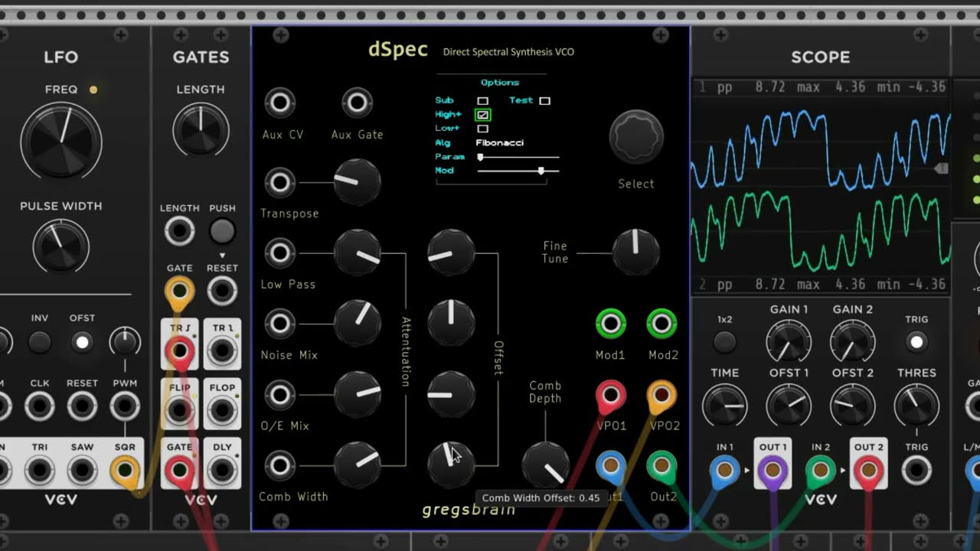
Task: Click the Scope GAIN 2 knob
Action: [853, 341]
